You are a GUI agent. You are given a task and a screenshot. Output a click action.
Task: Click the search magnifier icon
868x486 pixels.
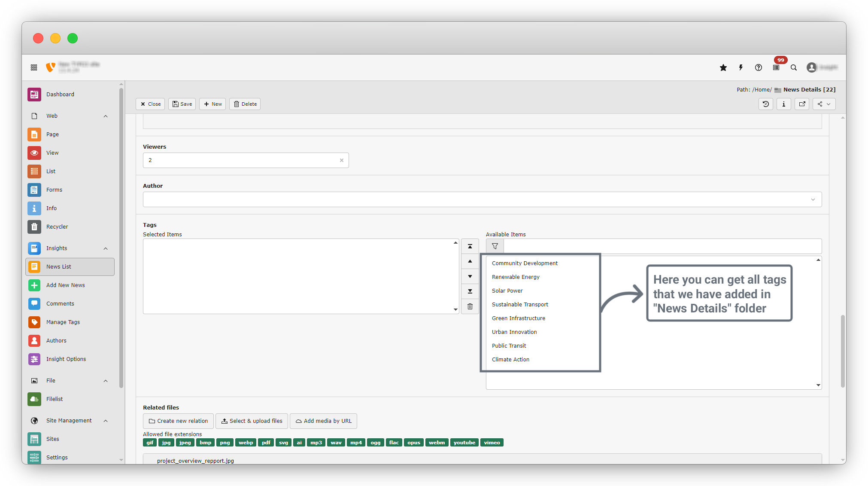point(794,67)
